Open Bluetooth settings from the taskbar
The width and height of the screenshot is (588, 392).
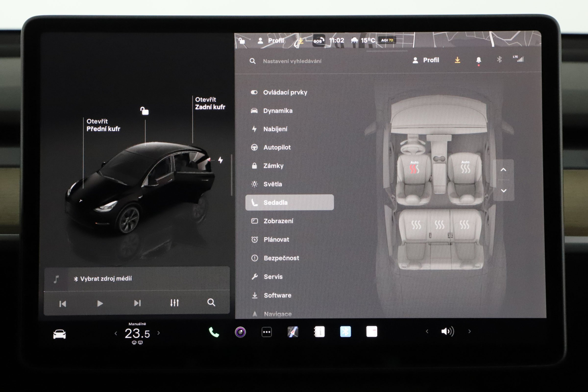[x=345, y=332]
